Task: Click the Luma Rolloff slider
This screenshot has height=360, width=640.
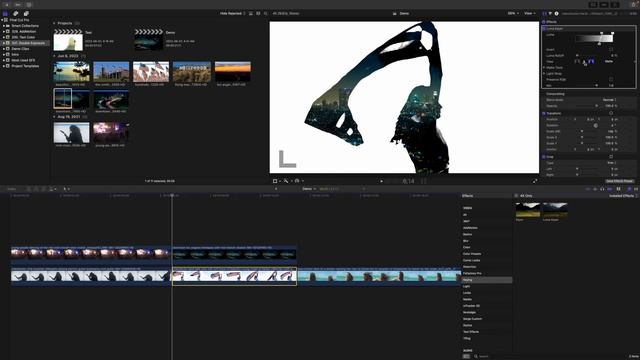Action: [587, 56]
